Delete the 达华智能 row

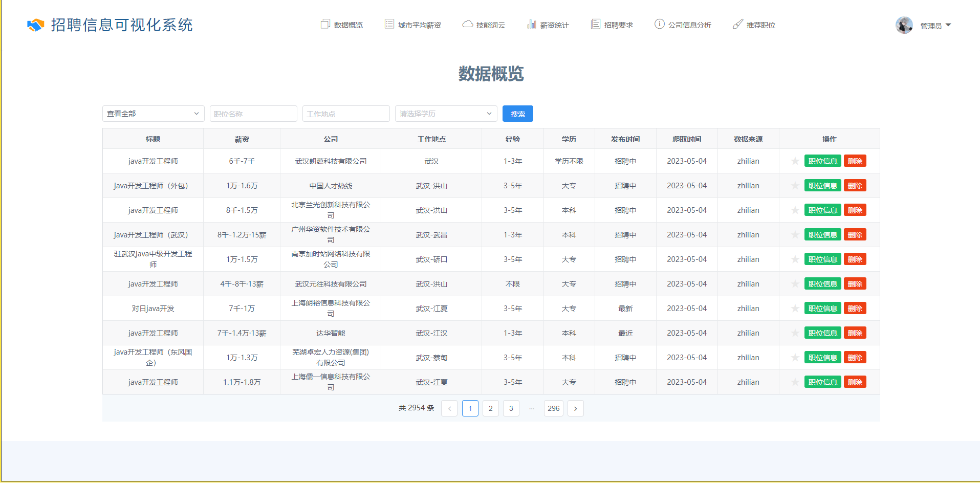(855, 333)
